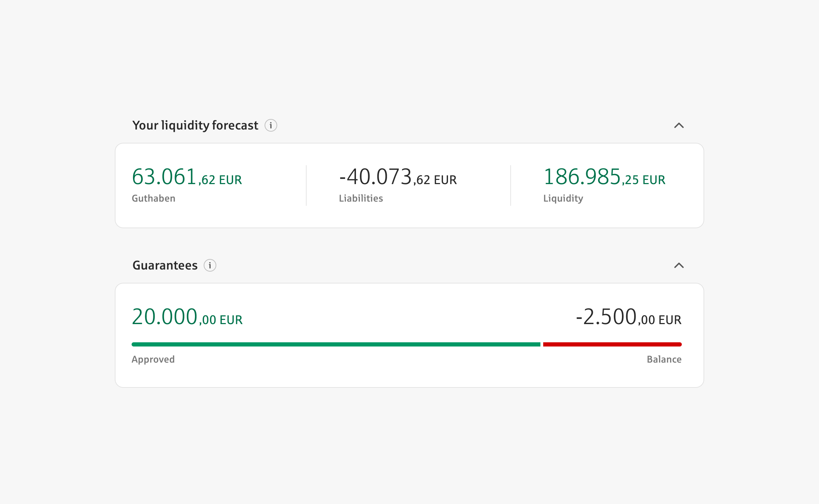Click the green Approved progress bar

(x=336, y=344)
